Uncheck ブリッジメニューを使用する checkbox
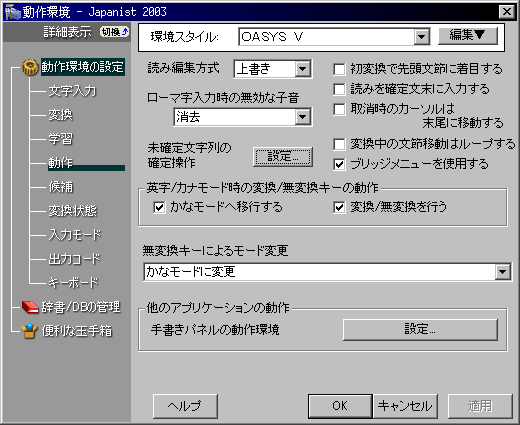This screenshot has width=520, height=425. (339, 164)
